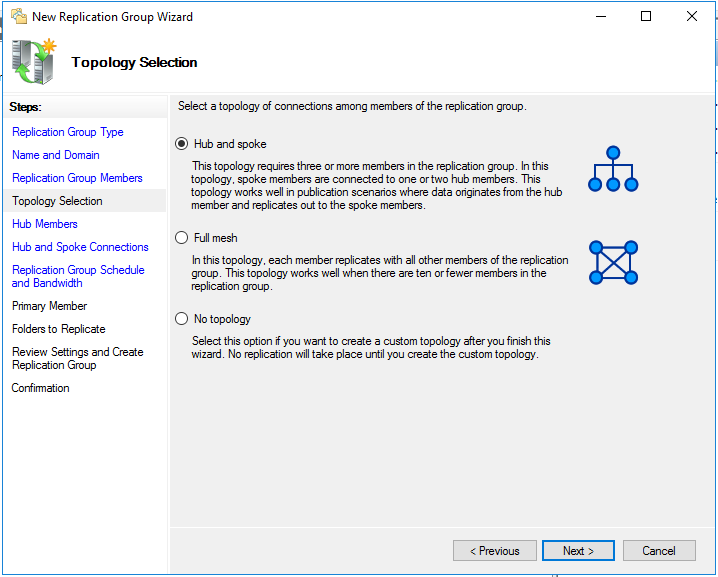Proceed with the Next button
The width and height of the screenshot is (718, 577).
(578, 550)
